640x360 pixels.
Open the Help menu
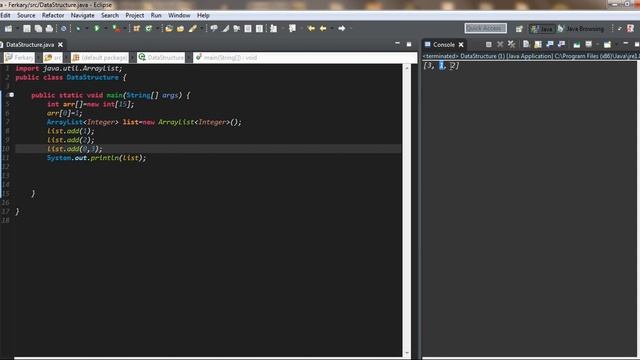203,16
